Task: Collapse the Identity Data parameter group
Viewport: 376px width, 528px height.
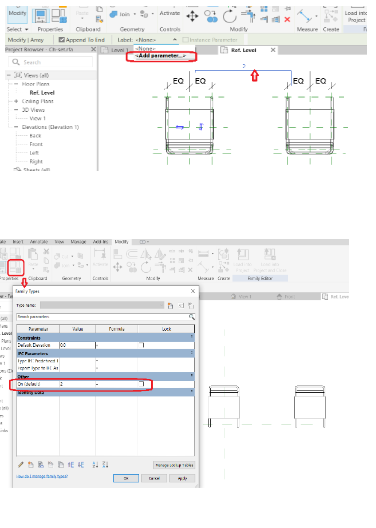Action: (x=192, y=392)
